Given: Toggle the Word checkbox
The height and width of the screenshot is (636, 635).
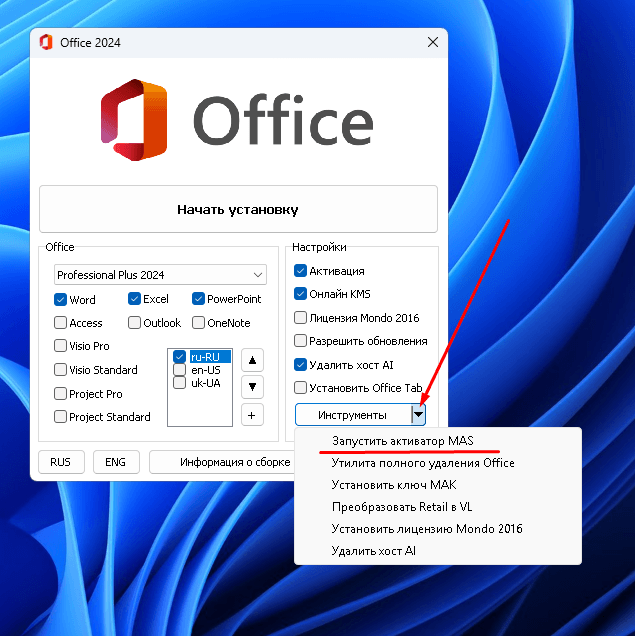Looking at the screenshot, I should [60, 300].
